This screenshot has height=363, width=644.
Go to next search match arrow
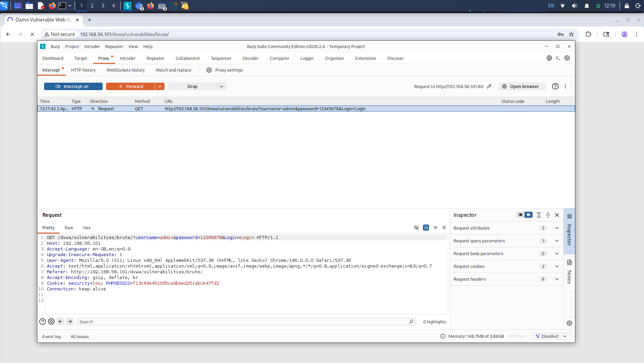pyautogui.click(x=70, y=321)
